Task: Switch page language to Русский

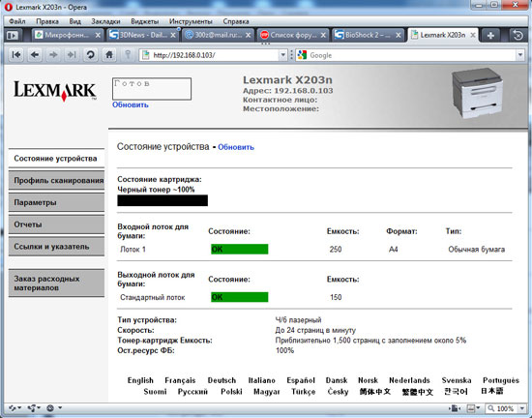Action: click(192, 392)
